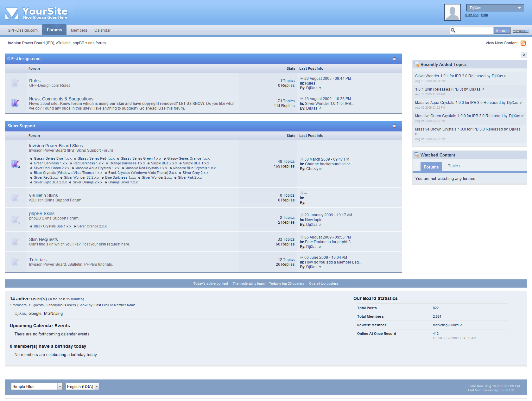Collapse the GPF-Design.com category
532x401 pixels.
coord(394,59)
